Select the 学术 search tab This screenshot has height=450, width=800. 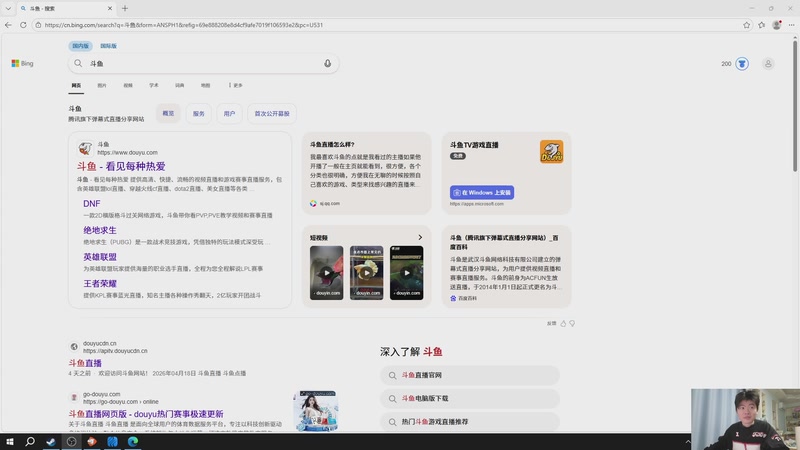154,85
